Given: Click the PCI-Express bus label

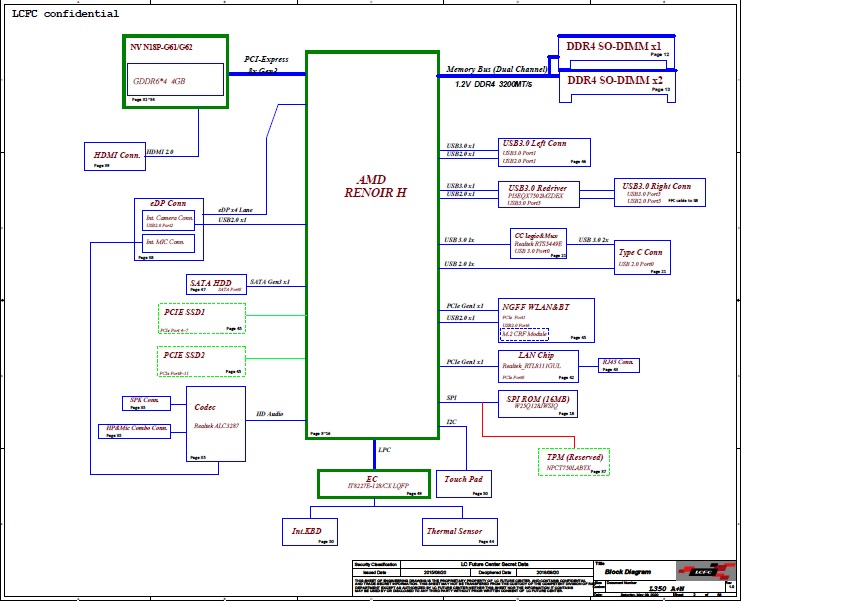Looking at the screenshot, I should point(266,59).
